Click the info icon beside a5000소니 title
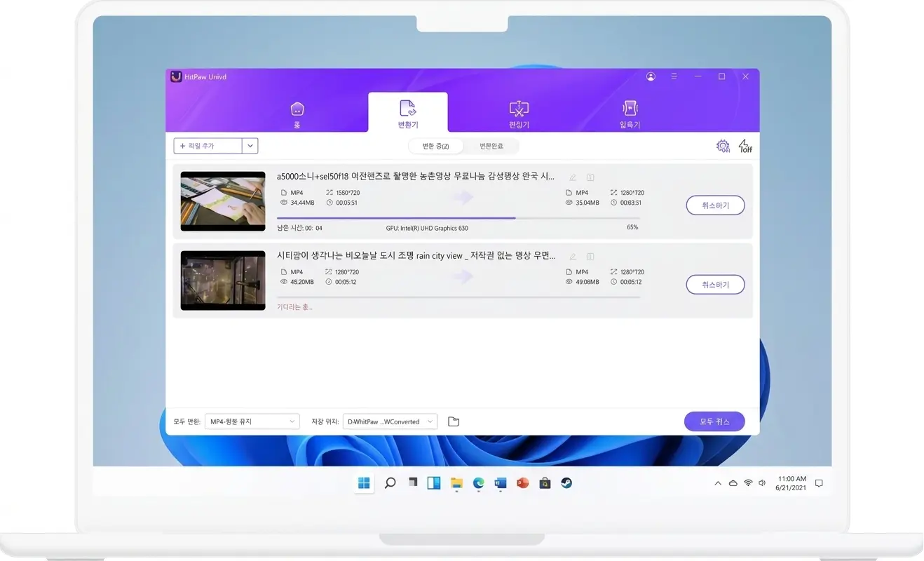 590,177
